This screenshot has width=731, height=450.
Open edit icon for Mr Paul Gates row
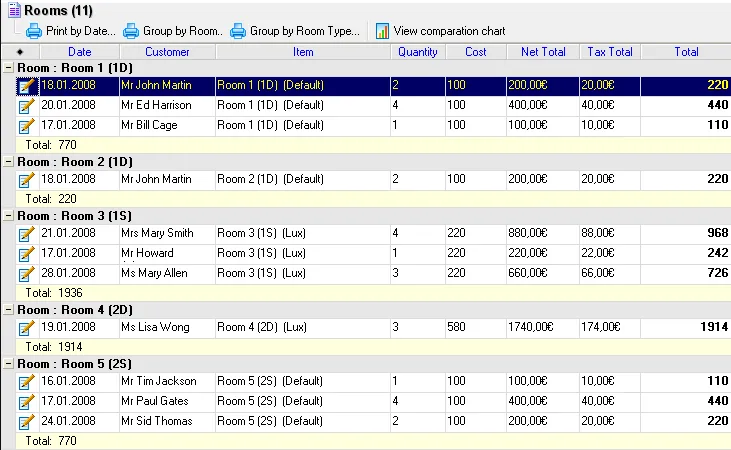tap(27, 403)
